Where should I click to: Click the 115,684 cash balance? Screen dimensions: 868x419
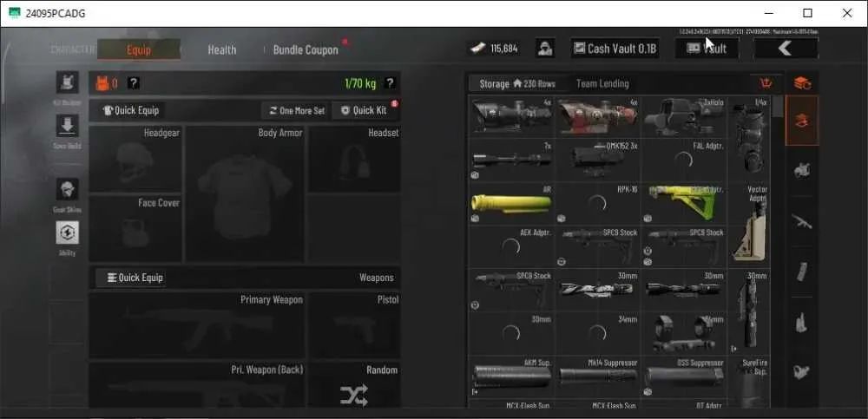[x=494, y=49]
